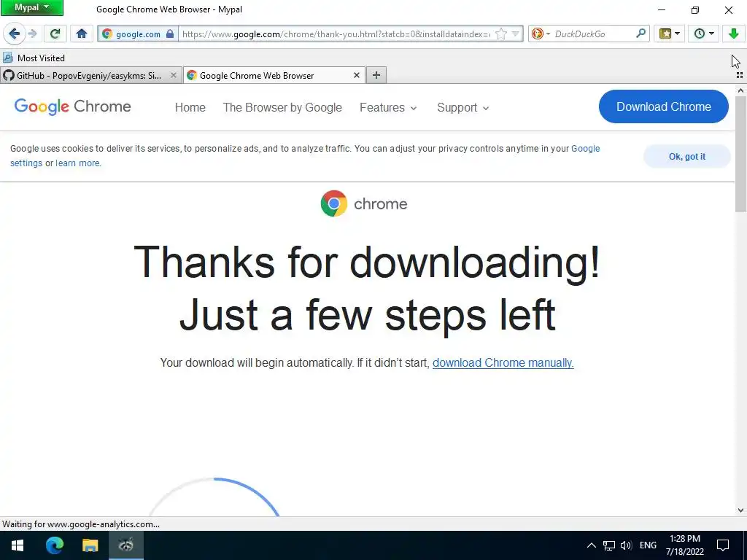The width and height of the screenshot is (747, 560).
Task: Open The Browser by Google page
Action: pyautogui.click(x=282, y=108)
